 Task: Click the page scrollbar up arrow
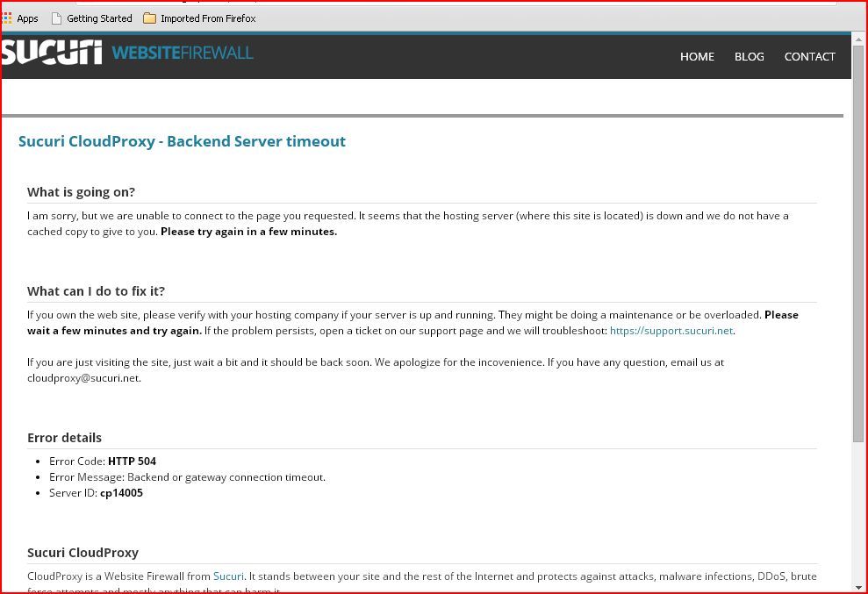[858, 39]
